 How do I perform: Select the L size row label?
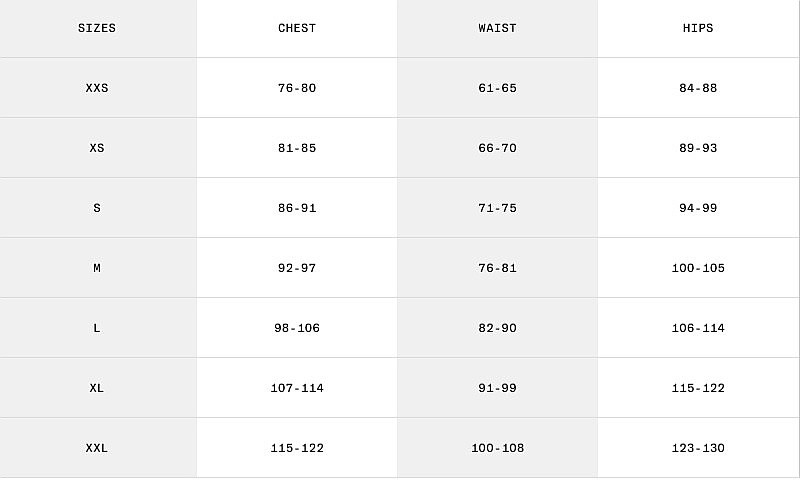point(97,328)
